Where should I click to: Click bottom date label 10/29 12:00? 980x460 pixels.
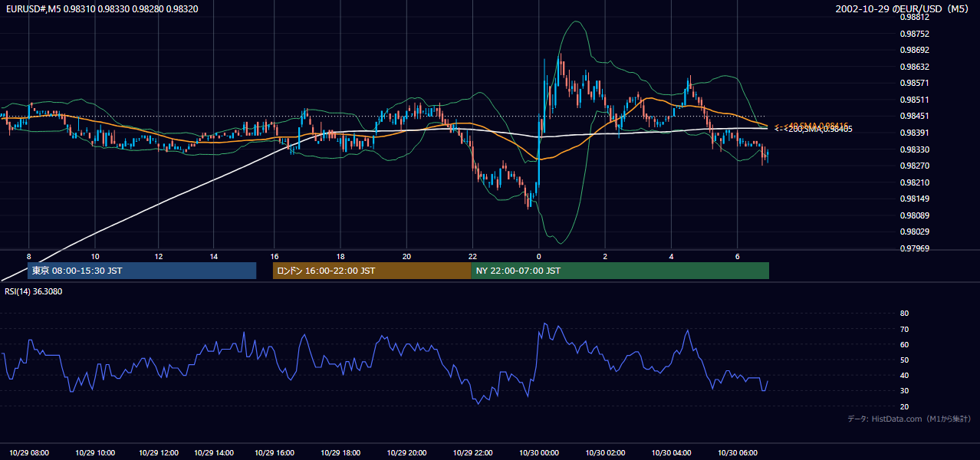(158, 453)
